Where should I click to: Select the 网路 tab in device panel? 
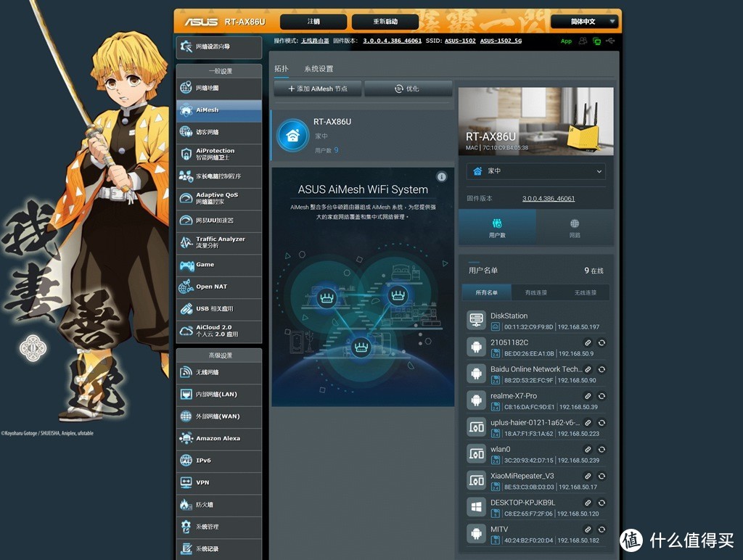(575, 228)
